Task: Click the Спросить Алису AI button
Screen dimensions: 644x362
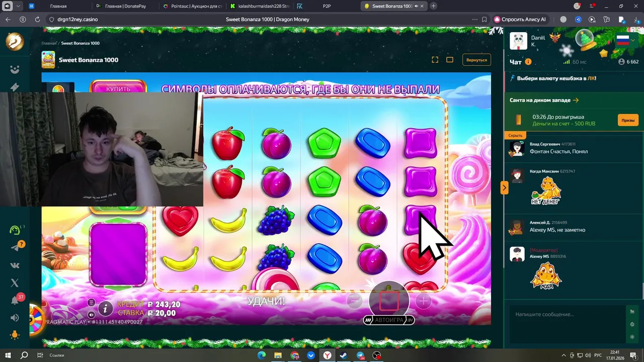Action: [520, 20]
